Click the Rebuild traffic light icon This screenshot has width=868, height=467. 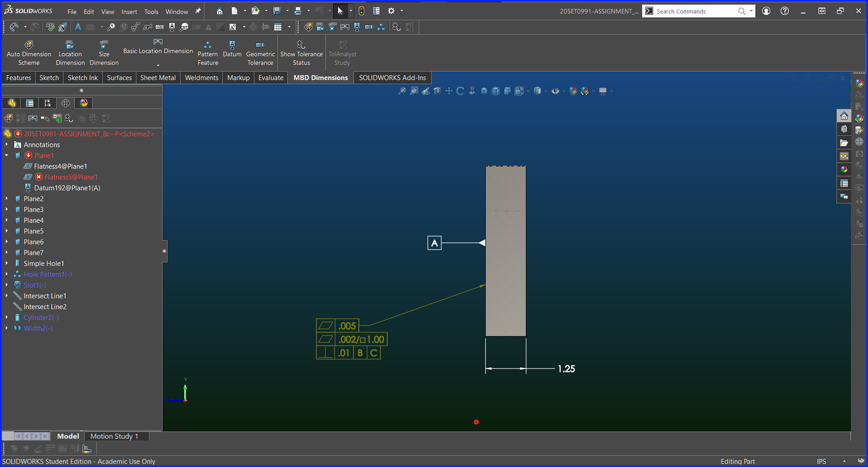(361, 11)
